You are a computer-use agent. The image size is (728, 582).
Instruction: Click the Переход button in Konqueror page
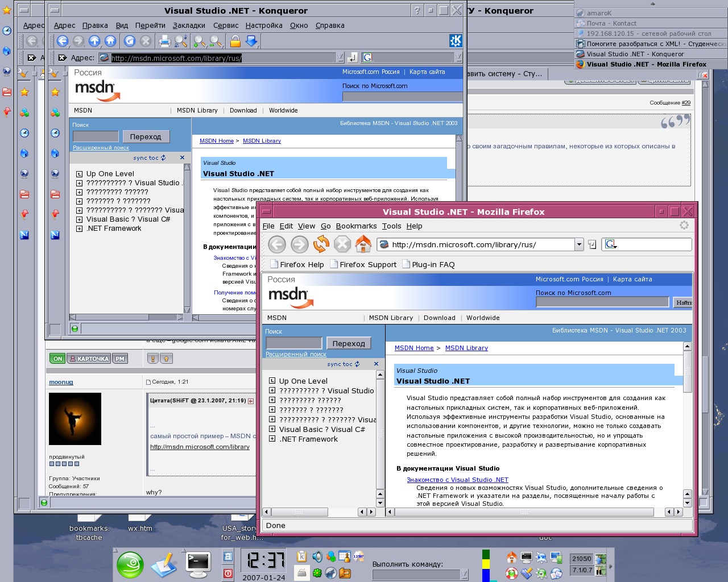[146, 136]
